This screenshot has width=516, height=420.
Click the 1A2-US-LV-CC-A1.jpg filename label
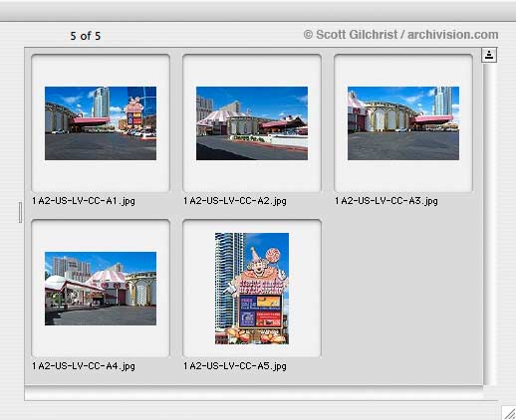point(84,201)
